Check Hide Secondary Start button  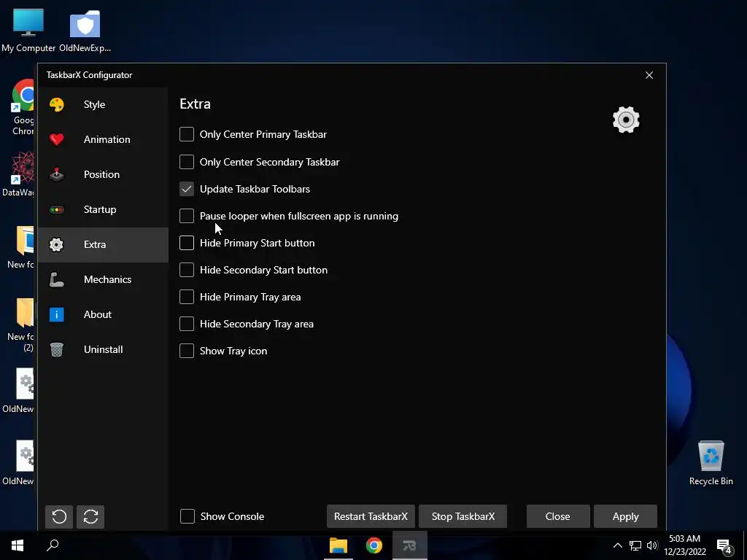tap(187, 270)
